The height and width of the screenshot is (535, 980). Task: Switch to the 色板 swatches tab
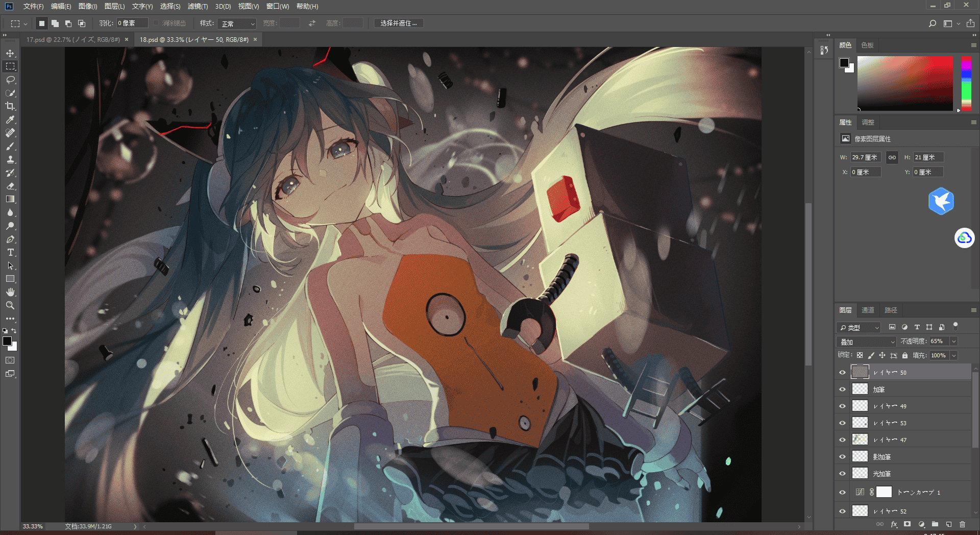point(867,45)
